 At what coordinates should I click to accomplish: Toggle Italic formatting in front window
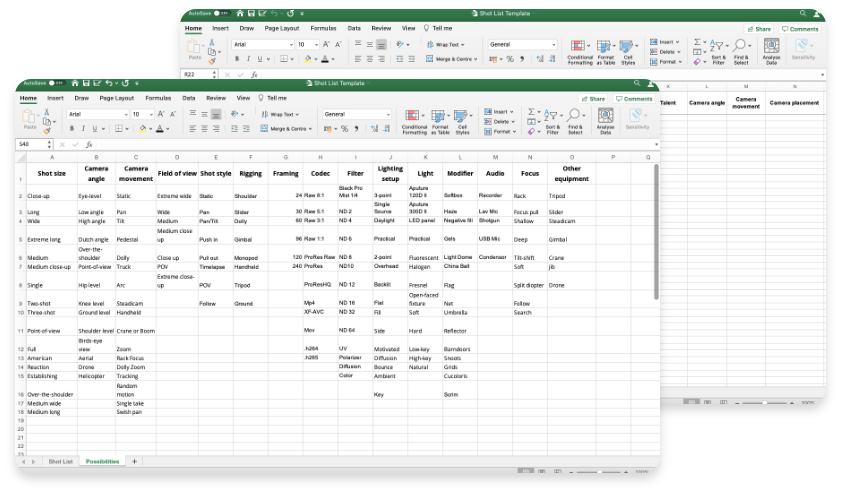click(x=83, y=129)
